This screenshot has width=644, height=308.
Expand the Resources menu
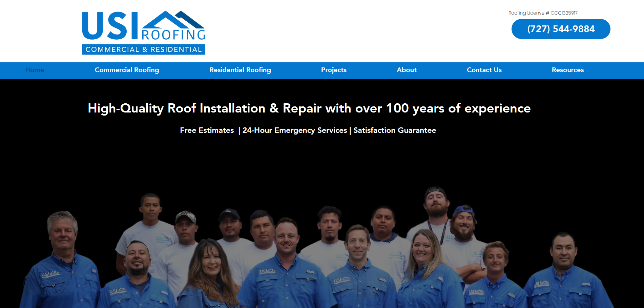pyautogui.click(x=567, y=70)
